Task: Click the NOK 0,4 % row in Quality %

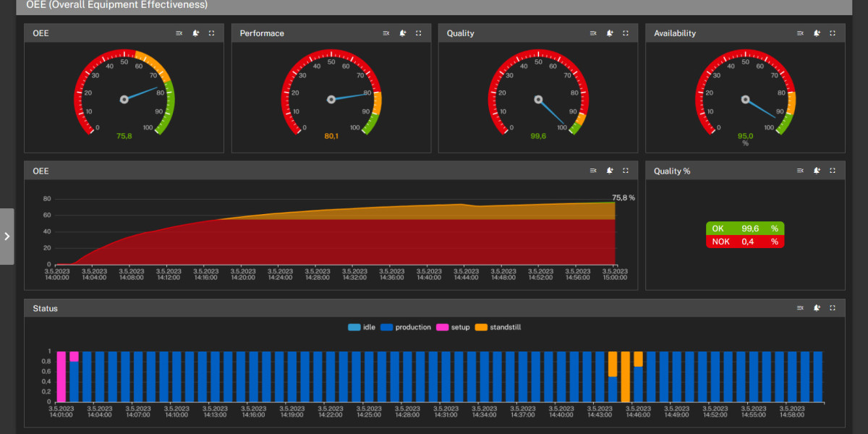Action: point(745,242)
